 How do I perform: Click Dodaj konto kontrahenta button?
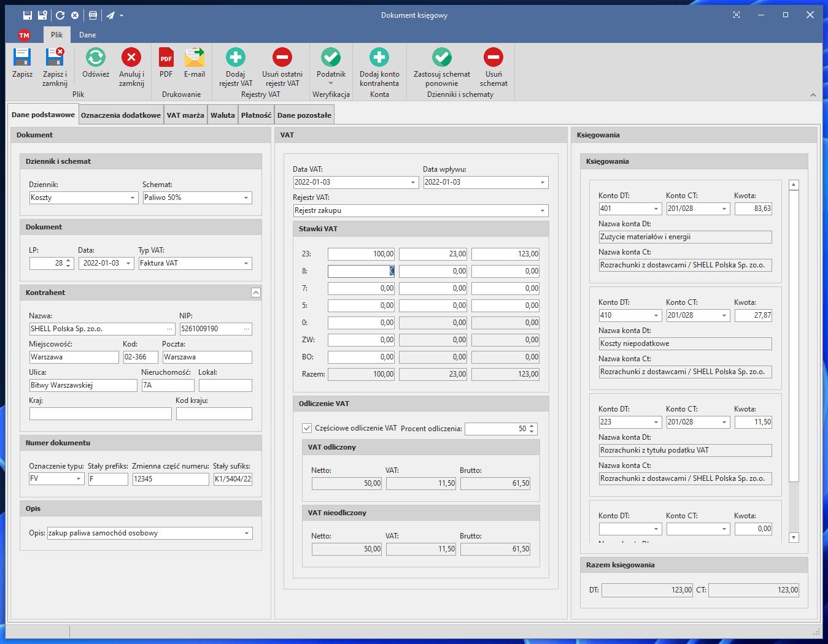[x=379, y=58]
